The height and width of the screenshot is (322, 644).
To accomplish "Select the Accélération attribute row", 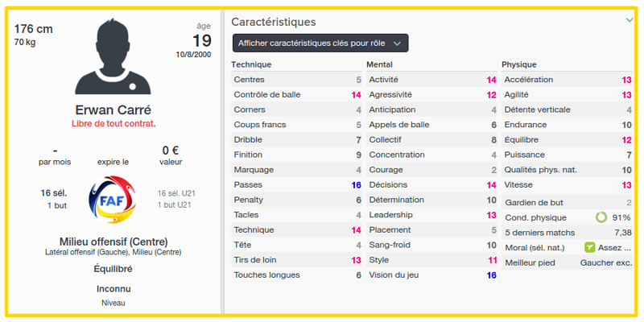I will [x=568, y=80].
